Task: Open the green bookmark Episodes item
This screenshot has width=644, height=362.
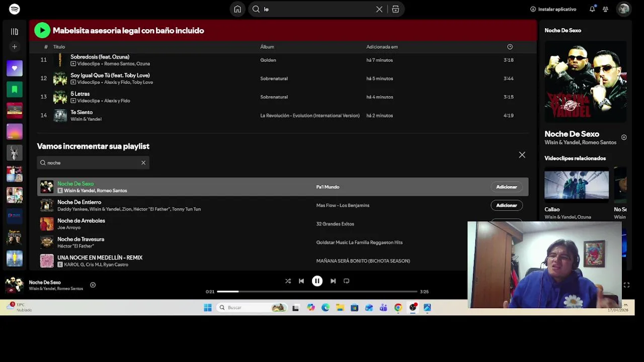Action: (15, 89)
